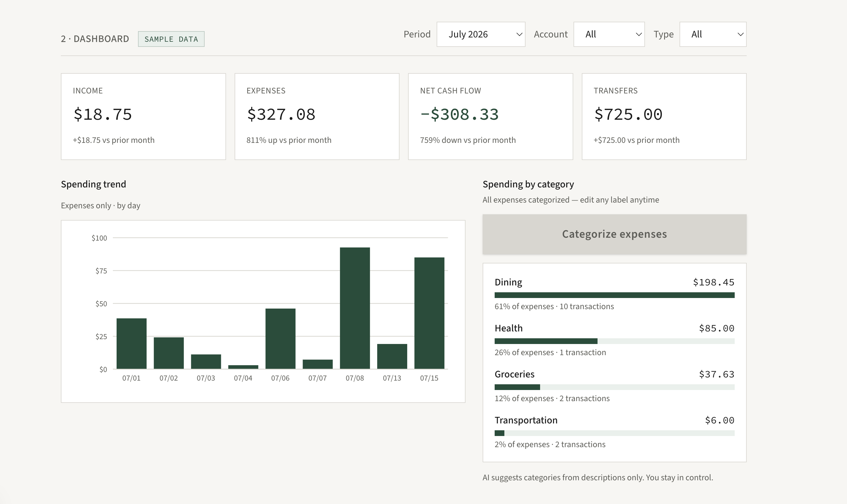Open the Period dropdown showing July 2026
Screen dimensions: 847x504
click(x=481, y=34)
